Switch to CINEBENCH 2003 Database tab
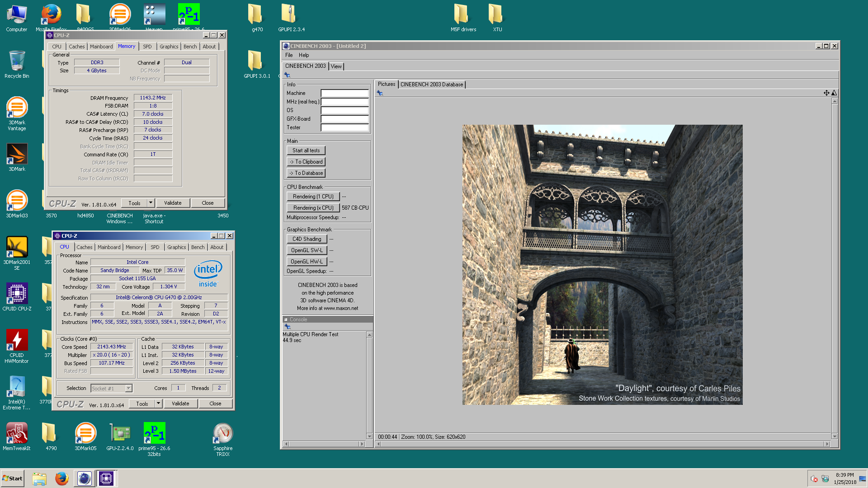This screenshot has width=868, height=488. (x=432, y=84)
